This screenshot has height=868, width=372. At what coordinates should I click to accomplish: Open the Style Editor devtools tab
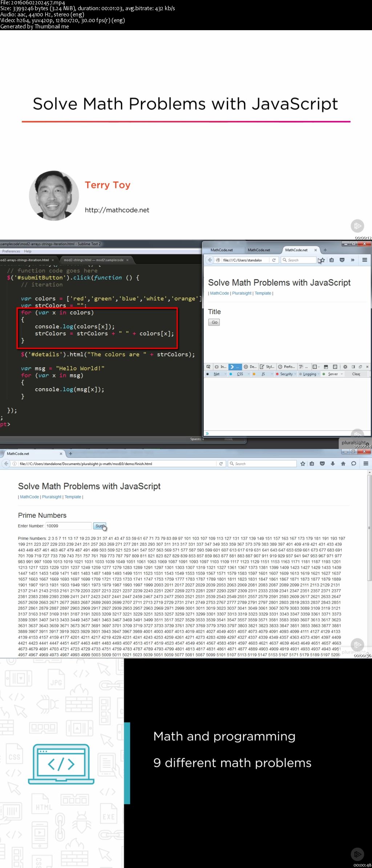click(x=267, y=367)
